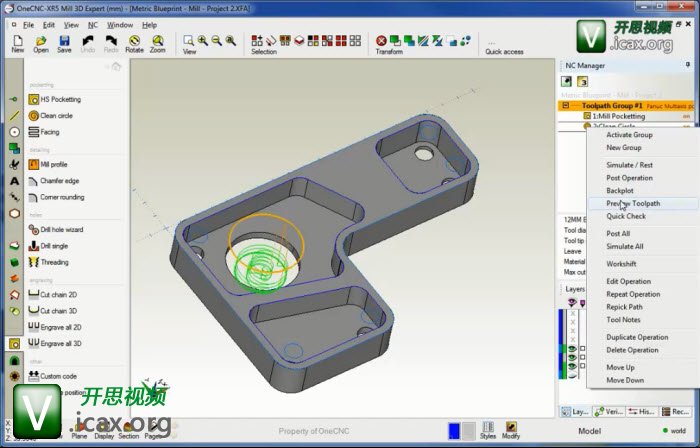The height and width of the screenshot is (448, 700).
Task: Select the 1:Mill Pocketting tree row
Action: 626,116
